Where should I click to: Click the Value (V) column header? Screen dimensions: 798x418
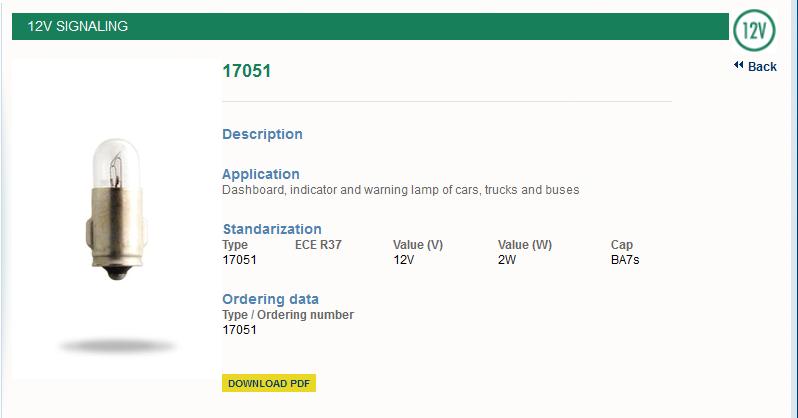418,245
